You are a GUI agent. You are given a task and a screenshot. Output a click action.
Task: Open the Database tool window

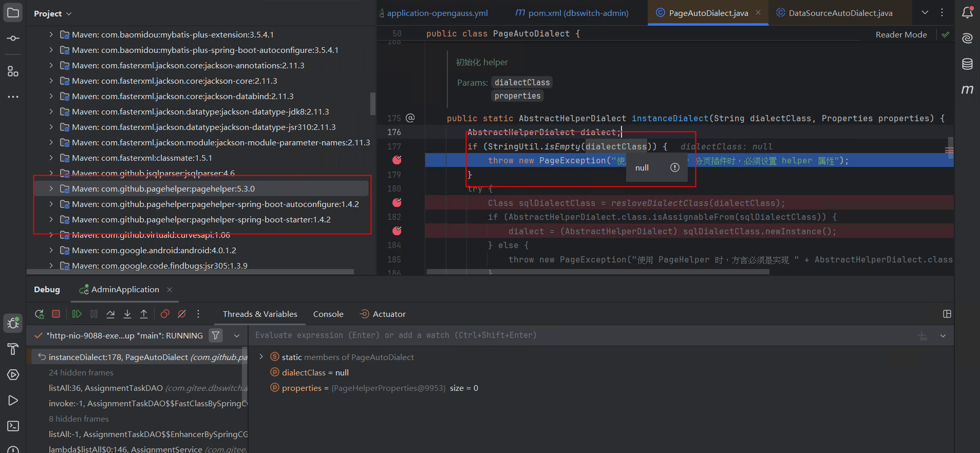point(967,64)
